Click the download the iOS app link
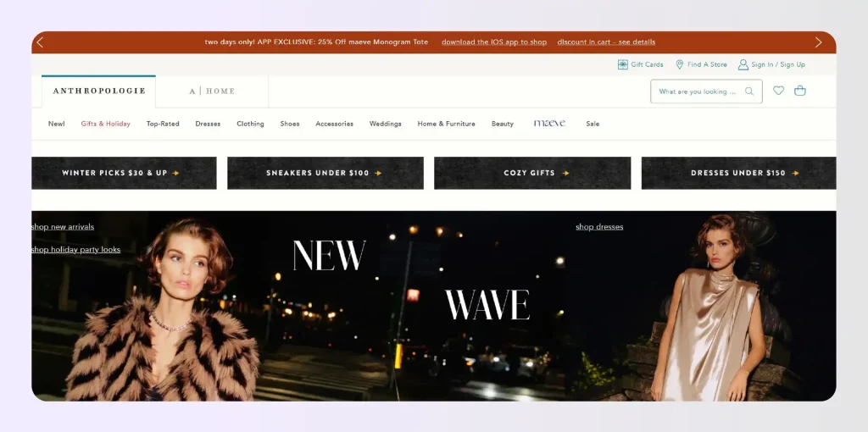 click(x=494, y=42)
